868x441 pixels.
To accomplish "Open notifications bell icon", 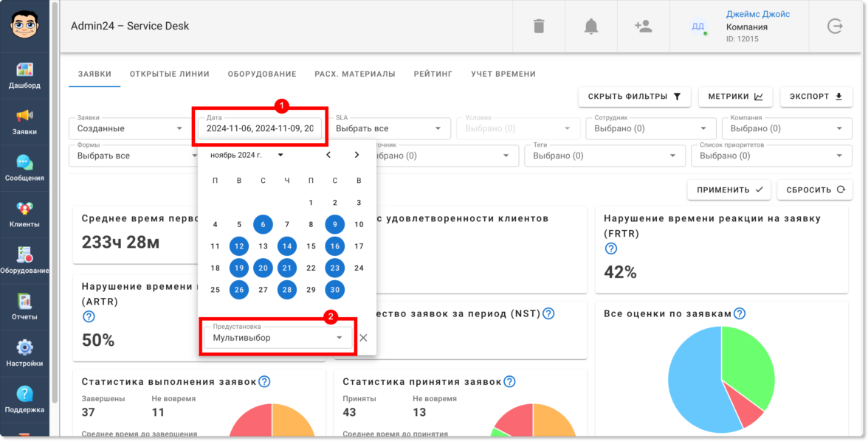I will [x=591, y=26].
